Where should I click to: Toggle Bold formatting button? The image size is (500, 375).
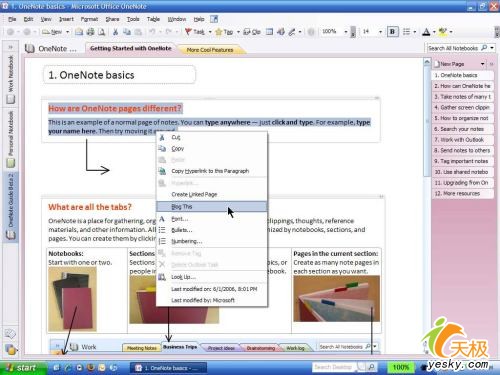click(392, 32)
